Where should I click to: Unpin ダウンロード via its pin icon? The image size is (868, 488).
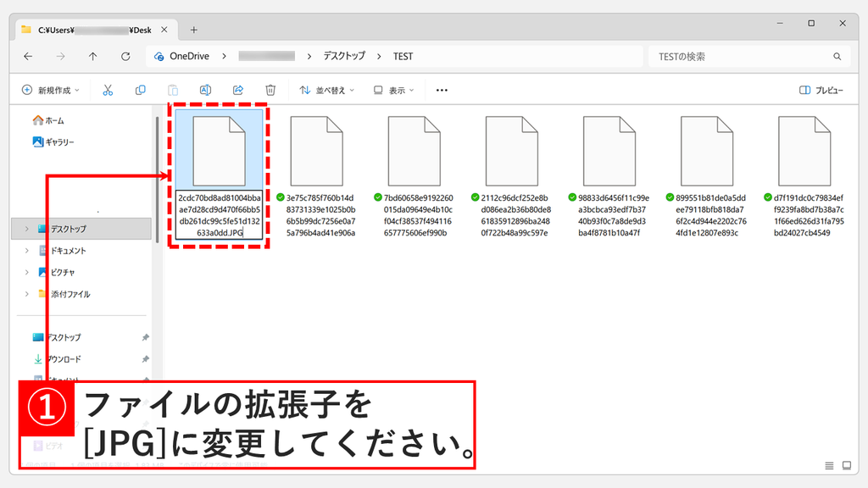coord(145,359)
